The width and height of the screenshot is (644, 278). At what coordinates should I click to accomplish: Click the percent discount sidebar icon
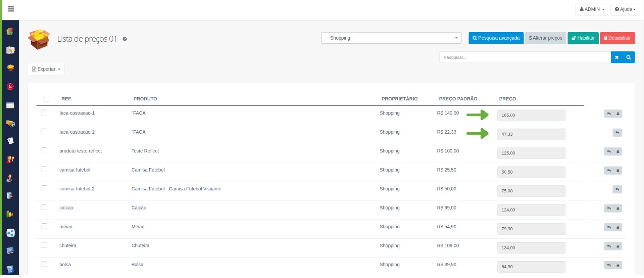pos(10,87)
